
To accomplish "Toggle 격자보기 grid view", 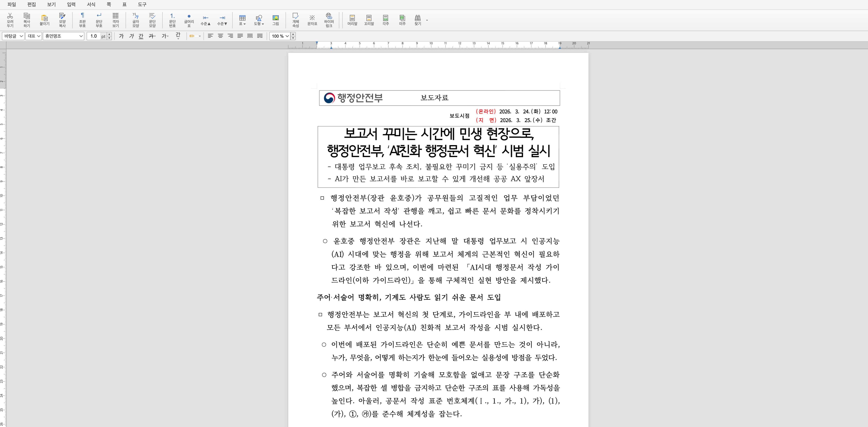I will point(116,20).
